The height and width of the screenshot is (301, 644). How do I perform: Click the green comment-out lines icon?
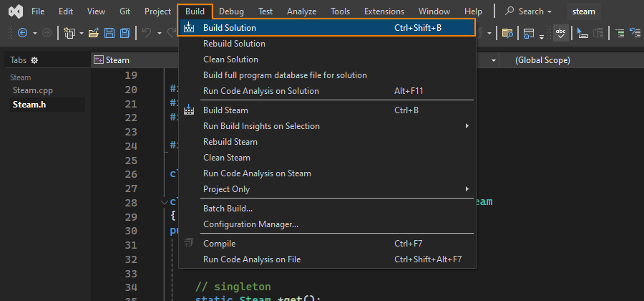click(x=620, y=32)
